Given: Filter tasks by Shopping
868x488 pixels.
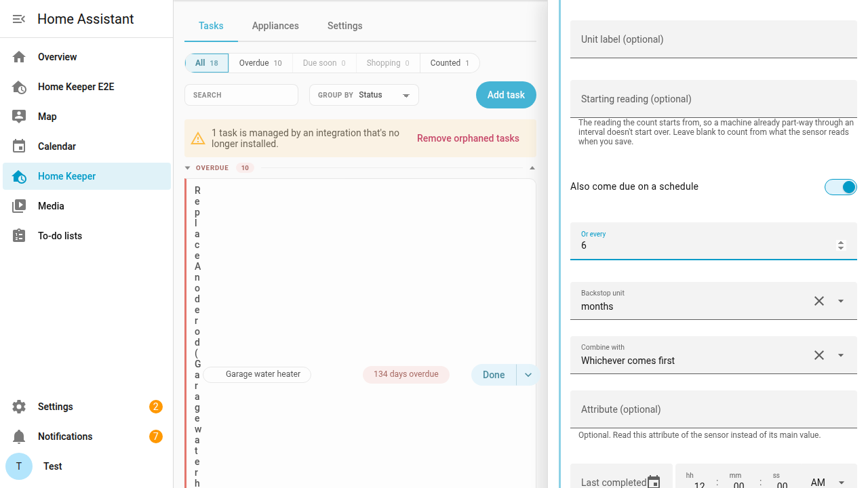Looking at the screenshot, I should click(388, 63).
